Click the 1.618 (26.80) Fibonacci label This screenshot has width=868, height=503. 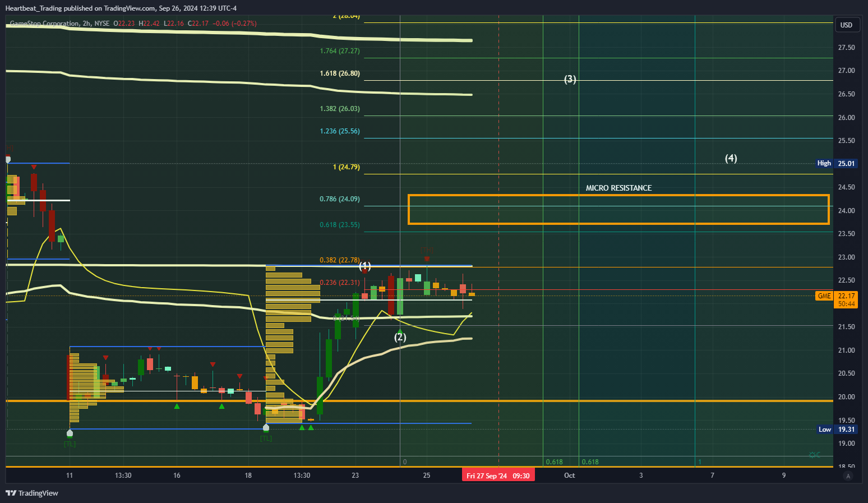pos(340,73)
